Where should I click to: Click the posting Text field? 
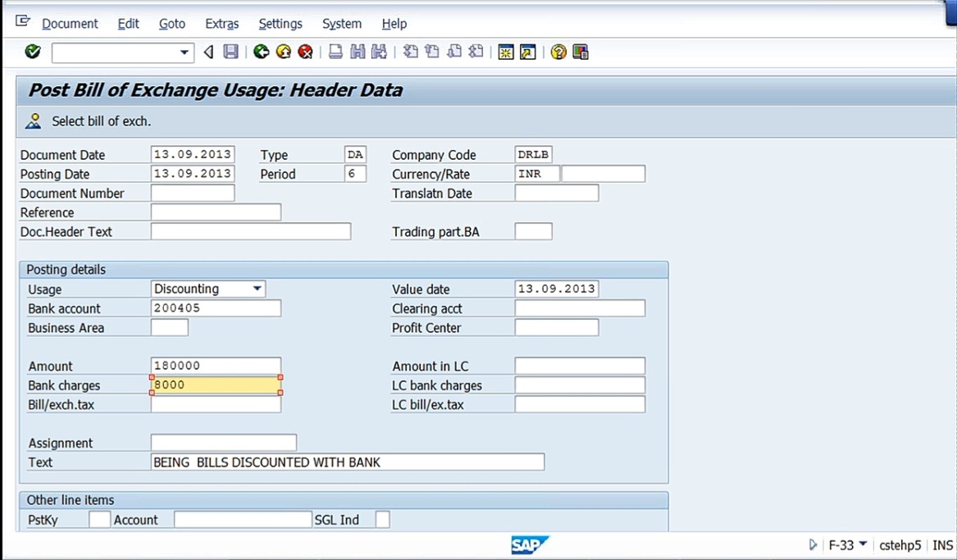click(x=348, y=462)
